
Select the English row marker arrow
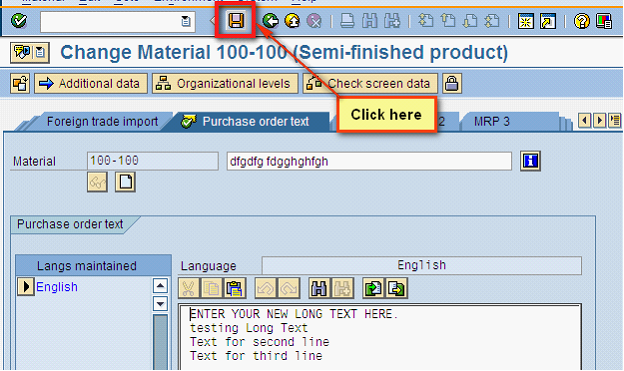coord(26,287)
